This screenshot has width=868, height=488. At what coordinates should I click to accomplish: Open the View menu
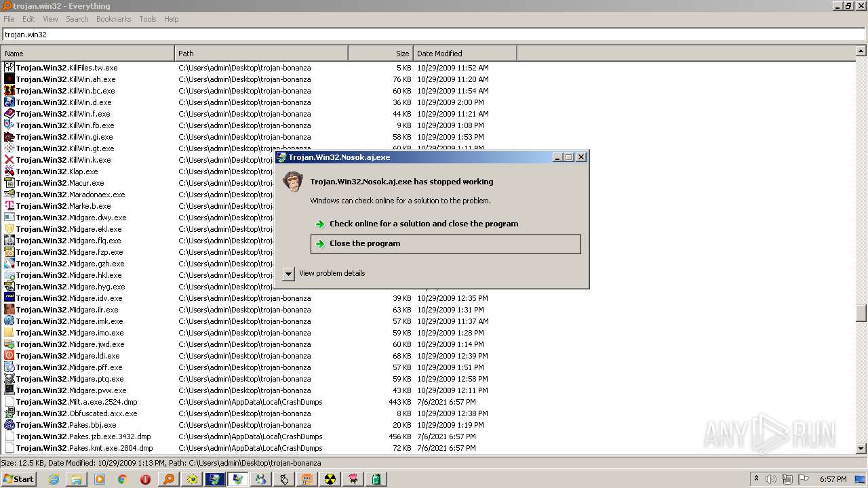point(50,19)
